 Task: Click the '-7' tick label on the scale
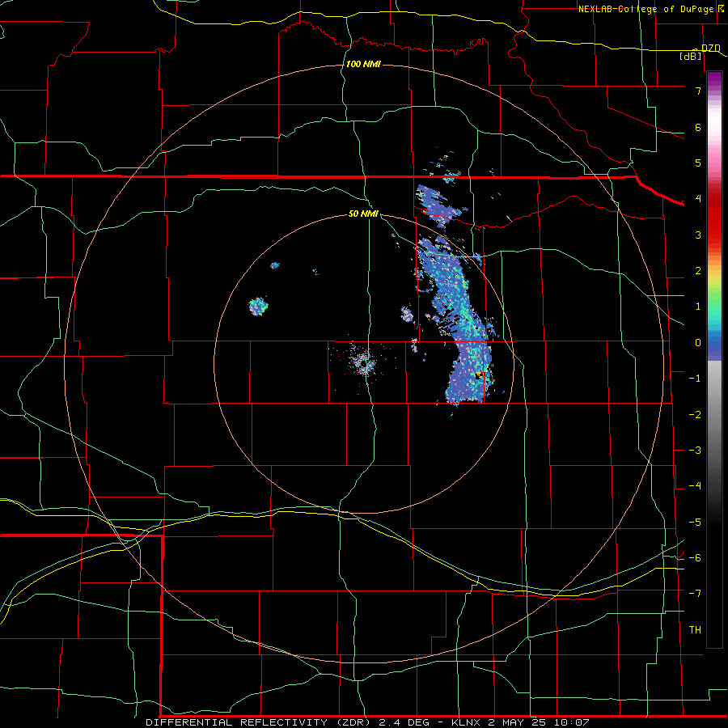coord(695,594)
